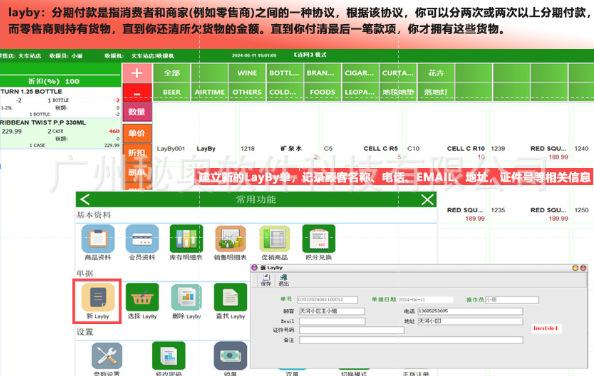Click the exit icon in Layby dialog
The height and width of the screenshot is (376, 594).
(x=284, y=279)
